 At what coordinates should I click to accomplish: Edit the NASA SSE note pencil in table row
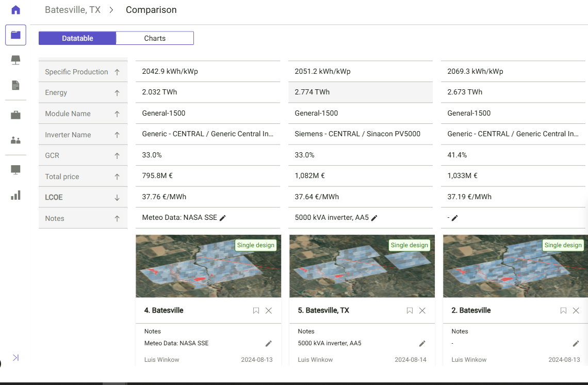pyautogui.click(x=223, y=218)
